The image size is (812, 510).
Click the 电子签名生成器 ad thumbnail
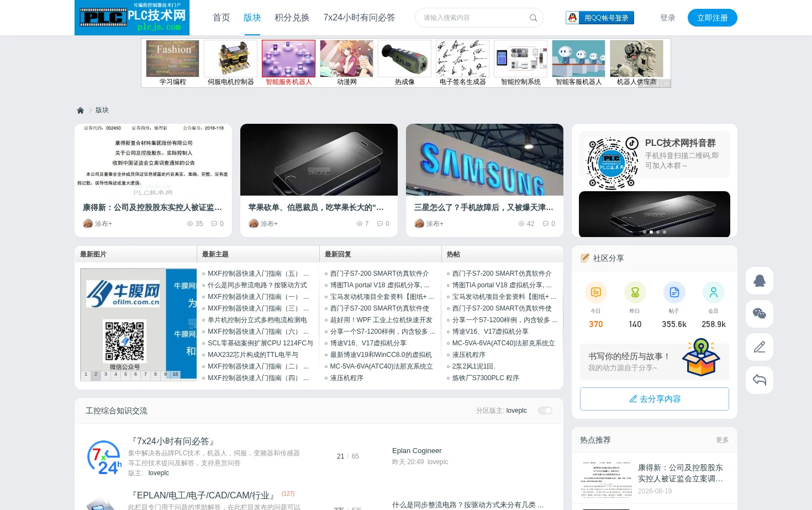[462, 59]
